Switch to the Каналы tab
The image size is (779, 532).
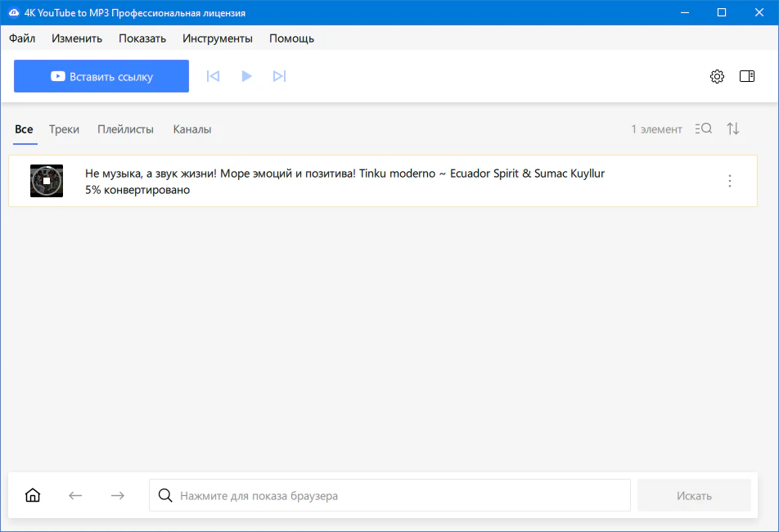(192, 129)
